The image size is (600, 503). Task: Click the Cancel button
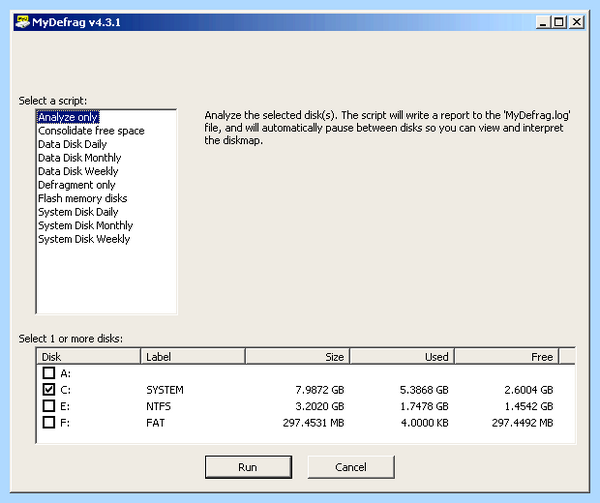351,467
